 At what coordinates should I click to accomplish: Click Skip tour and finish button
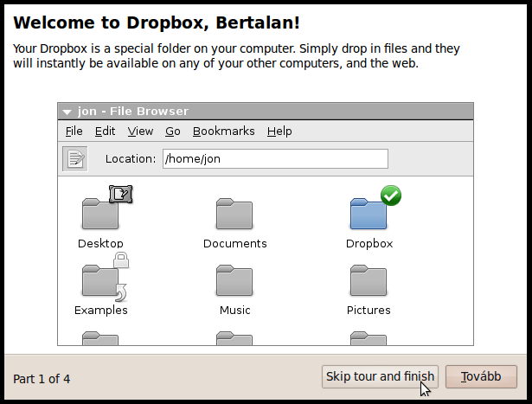coord(380,376)
